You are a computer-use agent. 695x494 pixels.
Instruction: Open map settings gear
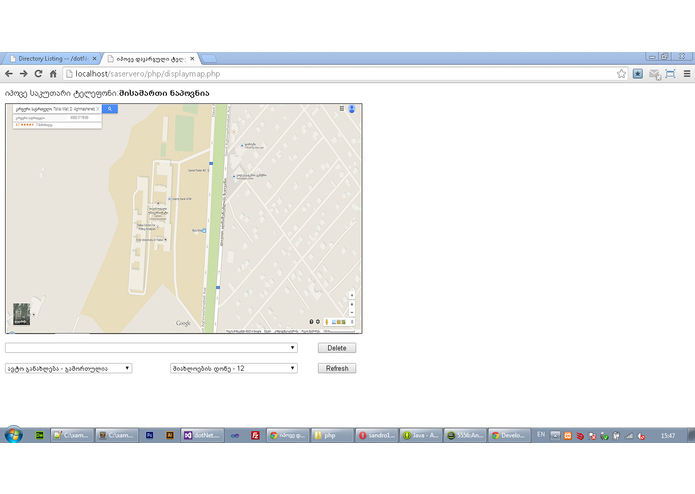click(x=317, y=322)
